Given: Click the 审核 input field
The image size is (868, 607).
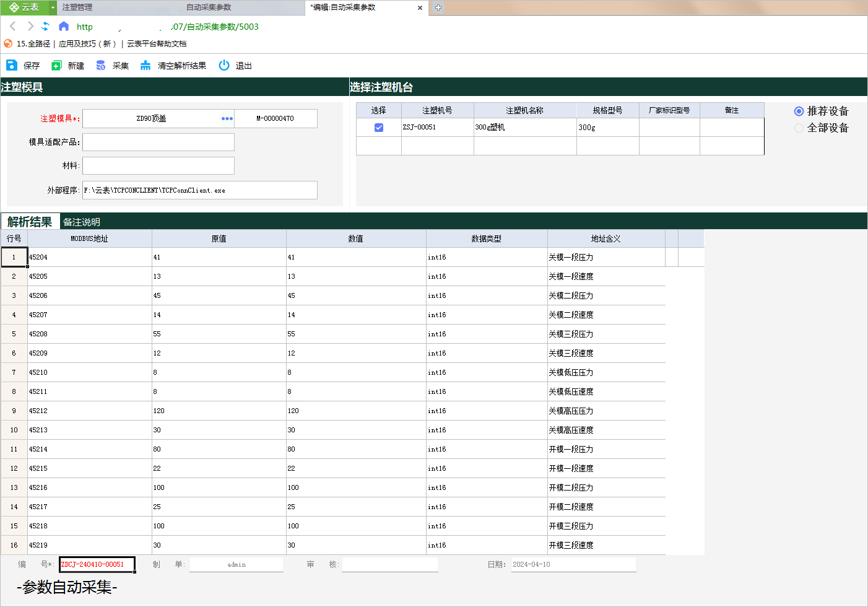Looking at the screenshot, I should (x=390, y=564).
